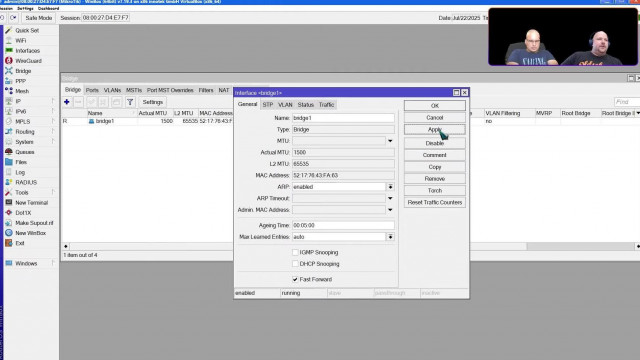Click Exit in the sidebar
This screenshot has height=360, width=640.
(20, 243)
